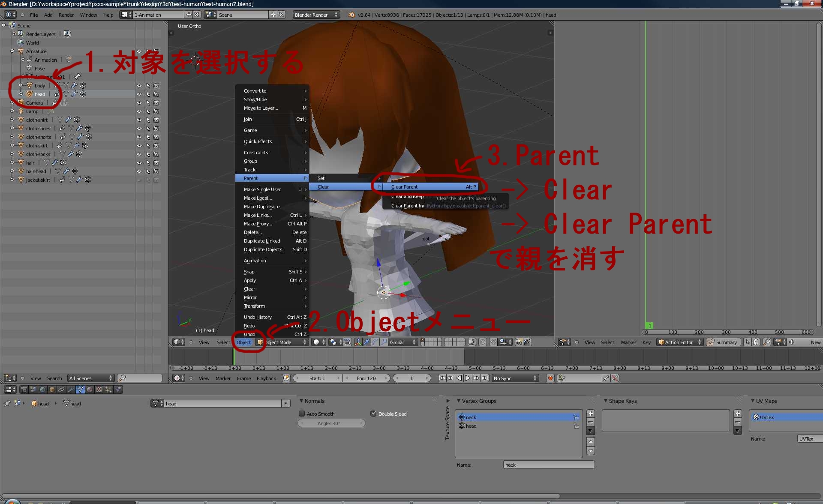Image resolution: width=823 pixels, height=504 pixels.
Task: Toggle the 3D manipulator widget icon
Action: click(x=358, y=342)
